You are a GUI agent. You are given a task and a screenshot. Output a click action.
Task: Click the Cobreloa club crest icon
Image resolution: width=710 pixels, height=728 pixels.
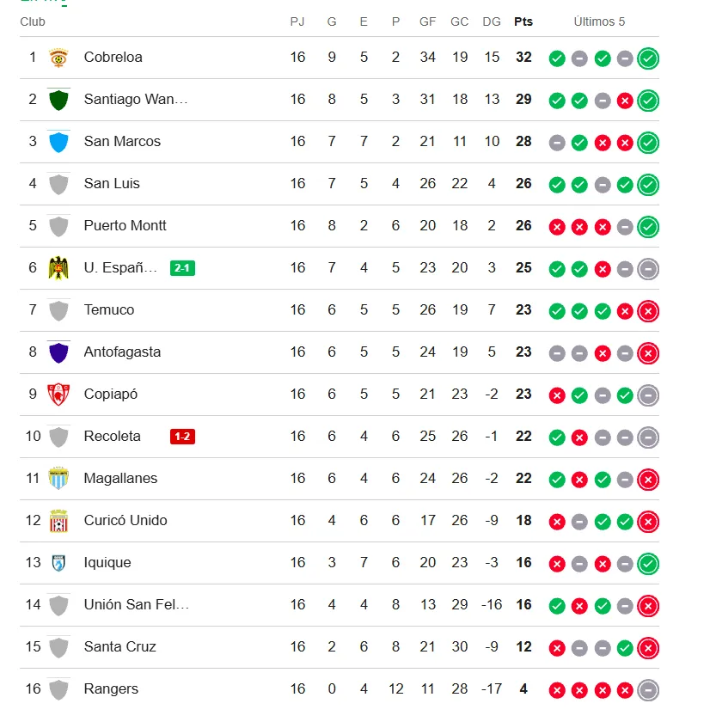point(58,58)
